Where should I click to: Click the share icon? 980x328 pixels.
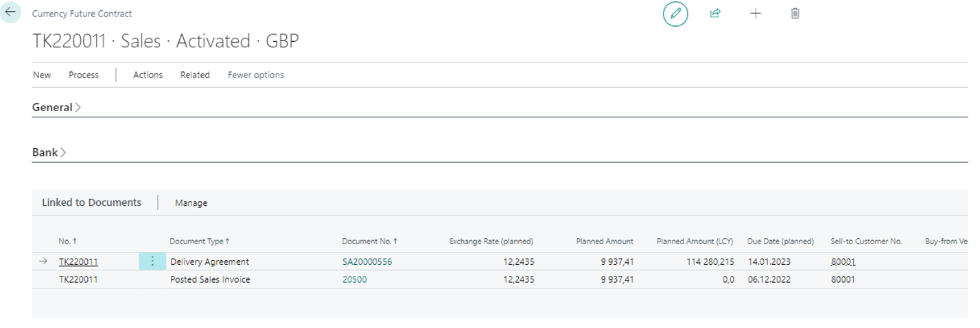[715, 14]
